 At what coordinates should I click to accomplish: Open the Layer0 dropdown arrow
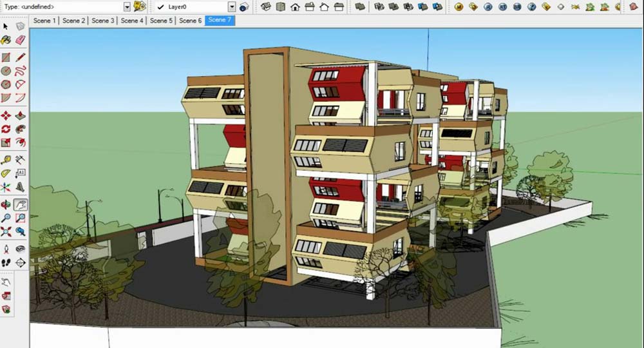232,6
